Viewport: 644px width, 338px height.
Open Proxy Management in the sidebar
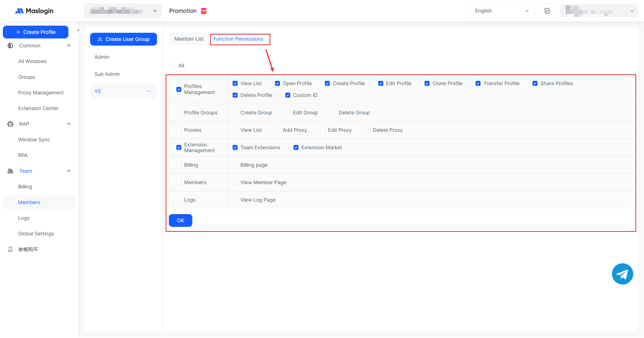click(x=41, y=93)
